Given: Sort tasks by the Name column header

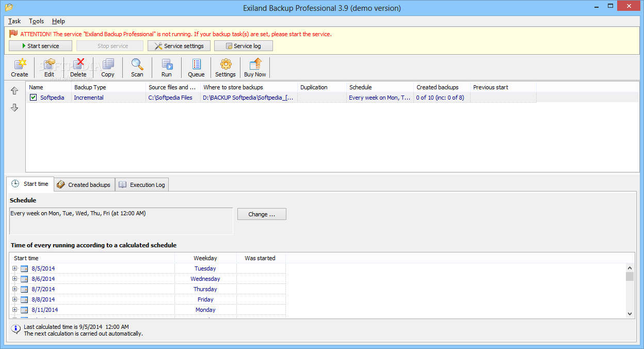Looking at the screenshot, I should [49, 87].
